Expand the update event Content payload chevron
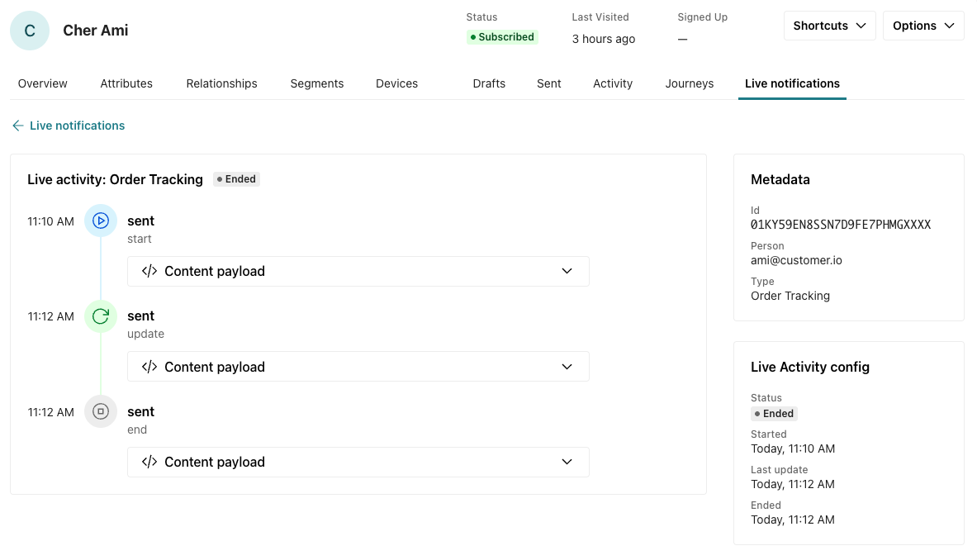This screenshot has height=560, width=977. click(567, 367)
